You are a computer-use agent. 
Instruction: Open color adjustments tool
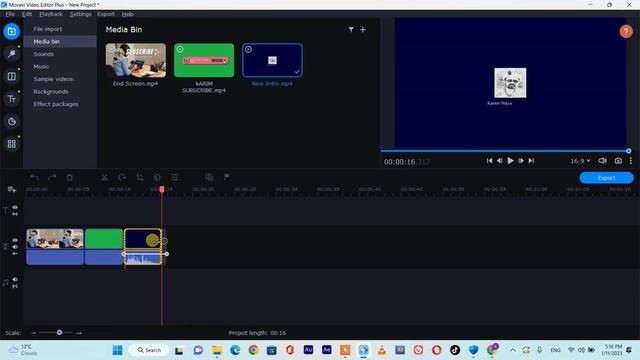coord(157,177)
